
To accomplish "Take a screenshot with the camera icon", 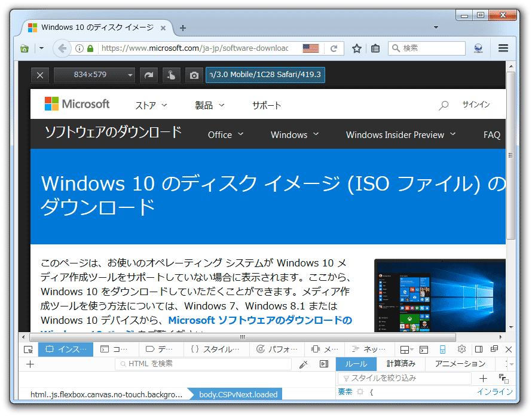I will [x=194, y=75].
